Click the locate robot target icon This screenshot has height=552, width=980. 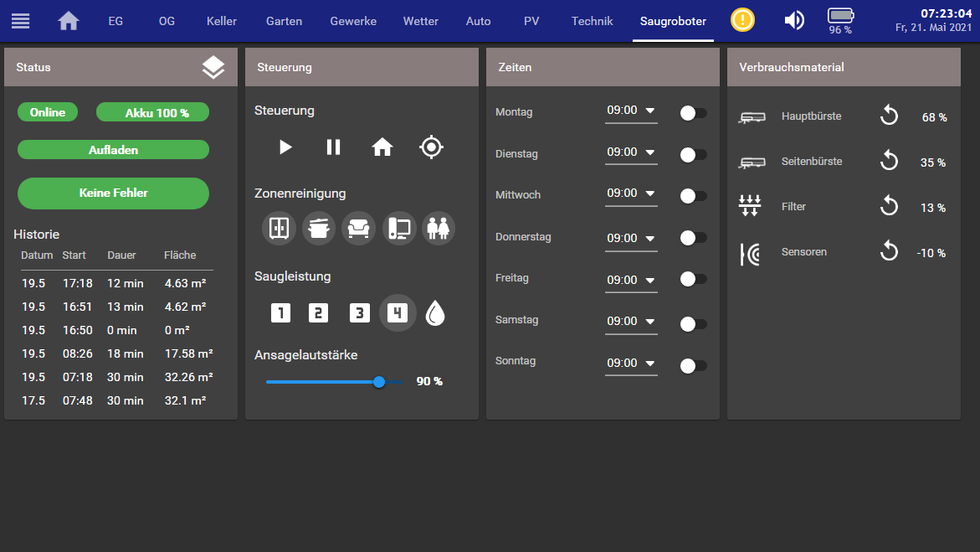[x=431, y=147]
